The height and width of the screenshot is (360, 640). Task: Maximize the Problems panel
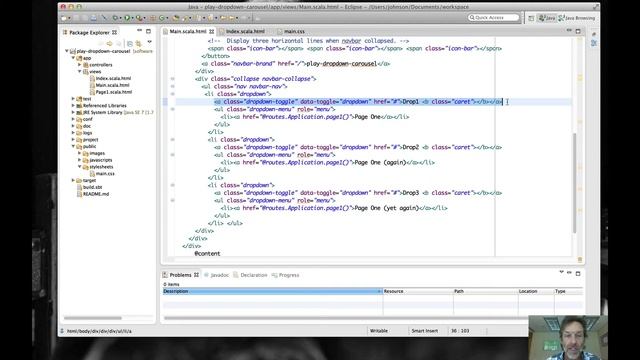(578, 273)
